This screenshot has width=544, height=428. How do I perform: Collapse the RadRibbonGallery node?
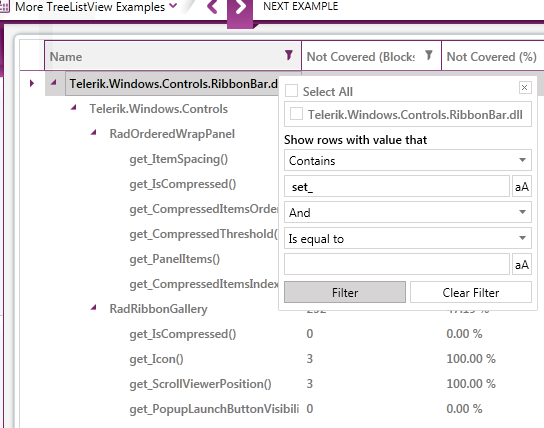click(x=93, y=307)
